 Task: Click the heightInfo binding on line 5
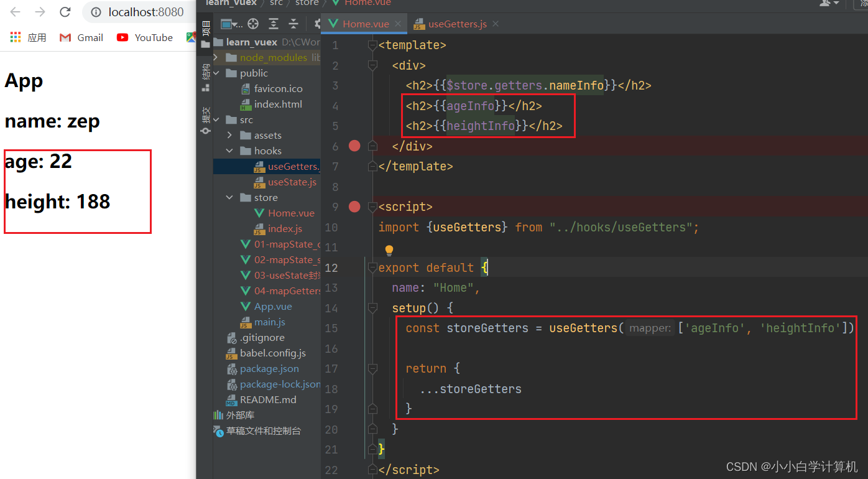[481, 126]
